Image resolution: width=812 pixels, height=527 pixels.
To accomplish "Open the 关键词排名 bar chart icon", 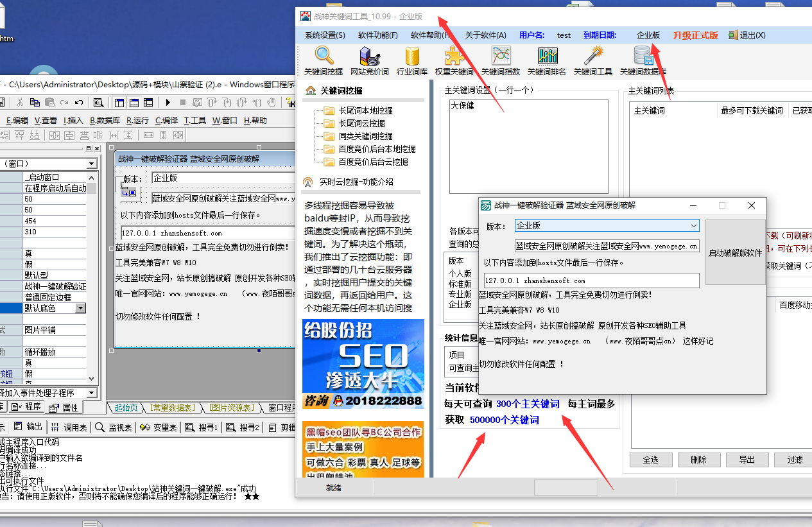I will coord(547,57).
